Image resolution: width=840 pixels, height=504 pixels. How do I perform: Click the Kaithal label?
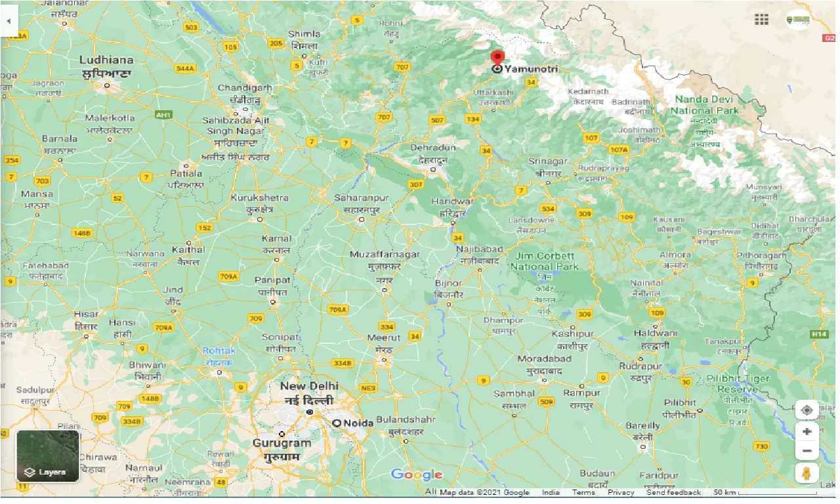pos(188,255)
